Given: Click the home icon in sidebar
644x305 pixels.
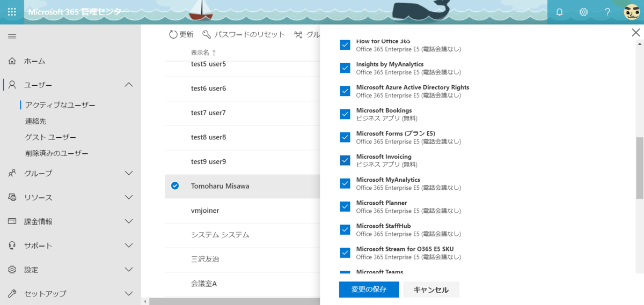Looking at the screenshot, I should pos(12,61).
